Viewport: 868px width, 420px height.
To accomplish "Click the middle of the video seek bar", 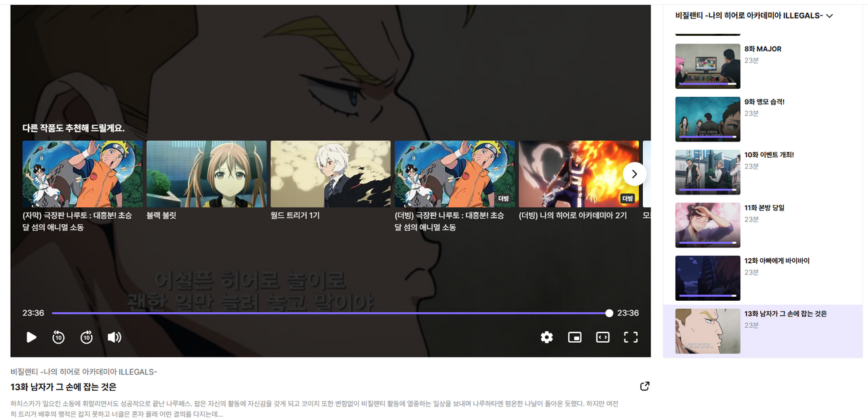I will [330, 313].
